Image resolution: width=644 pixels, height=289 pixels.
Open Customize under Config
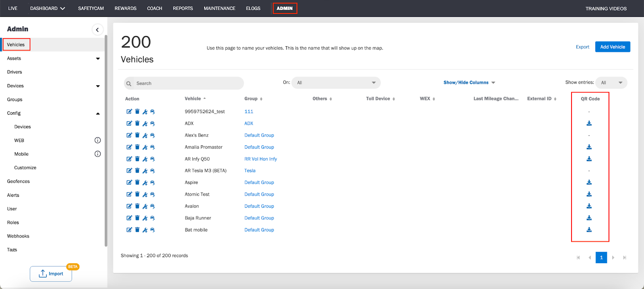pos(25,168)
